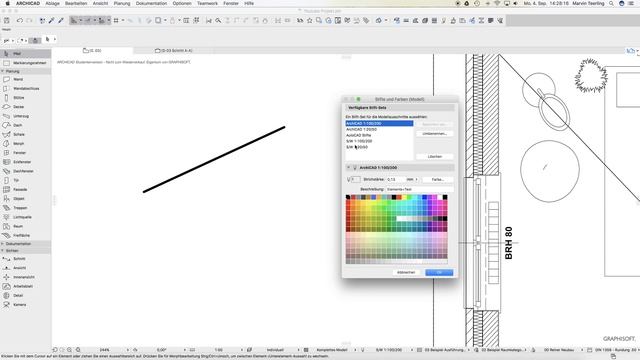640x360 pixels.
Task: Collapse the Sichten toolbox section
Action: [x=3, y=251]
